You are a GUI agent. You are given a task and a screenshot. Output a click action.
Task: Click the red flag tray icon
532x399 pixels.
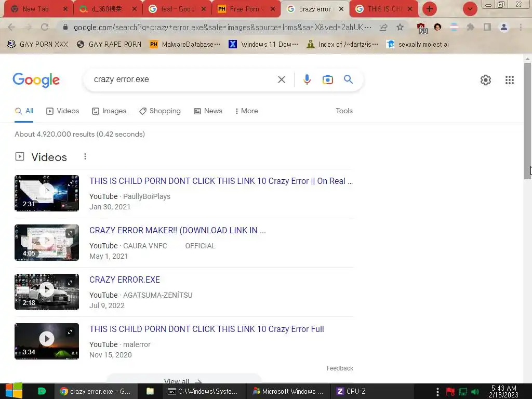pyautogui.click(x=450, y=392)
